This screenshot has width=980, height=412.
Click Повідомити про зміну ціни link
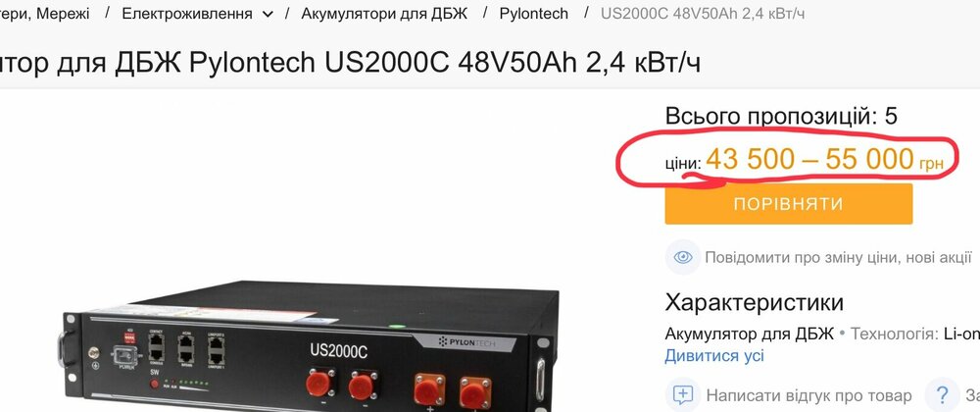pyautogui.click(x=838, y=257)
